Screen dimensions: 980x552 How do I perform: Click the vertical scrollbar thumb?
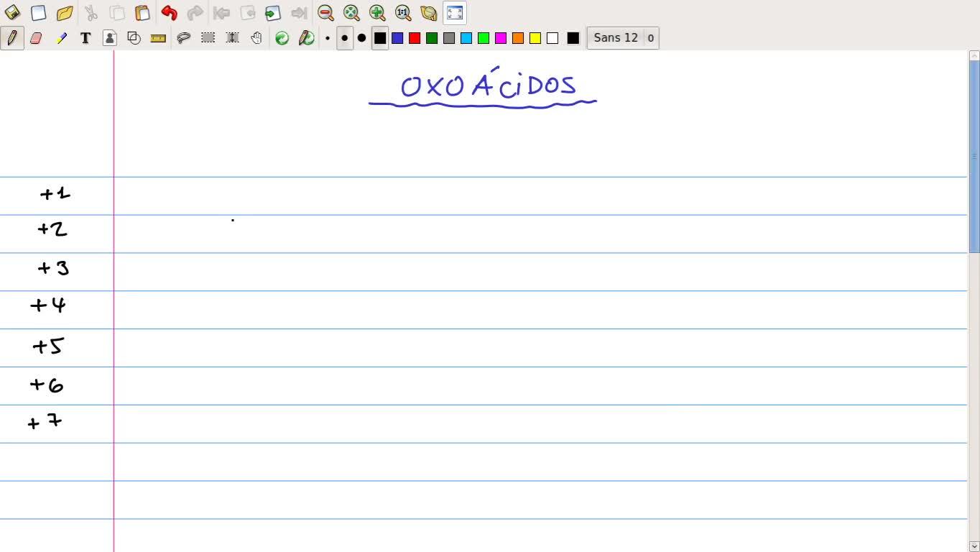(x=974, y=156)
